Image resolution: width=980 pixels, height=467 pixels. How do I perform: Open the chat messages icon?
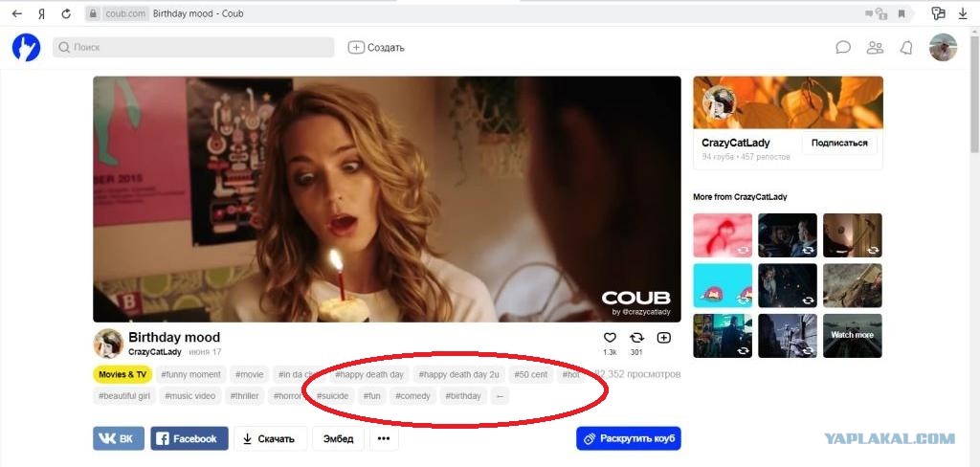tap(844, 48)
